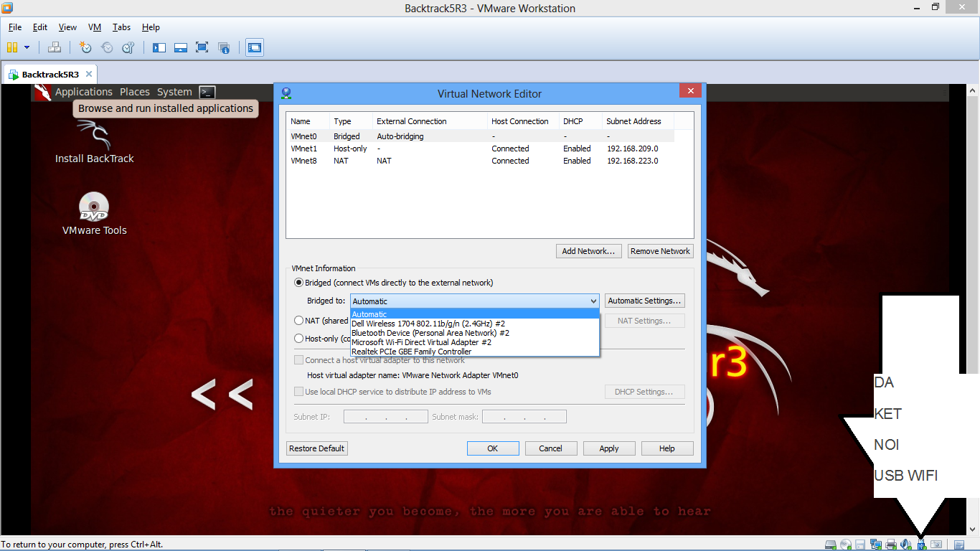Click the console view toolbar icon

coord(255,47)
